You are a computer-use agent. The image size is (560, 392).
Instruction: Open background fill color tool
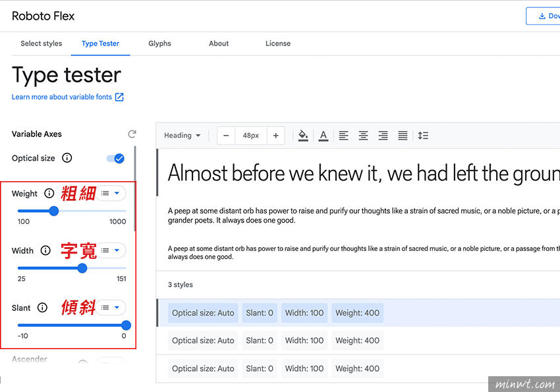click(x=303, y=136)
